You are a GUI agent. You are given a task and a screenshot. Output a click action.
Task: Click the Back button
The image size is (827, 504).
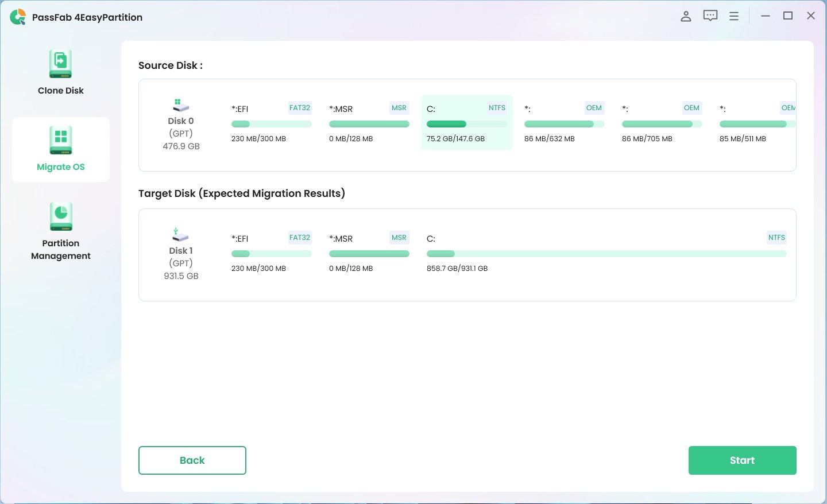(192, 460)
